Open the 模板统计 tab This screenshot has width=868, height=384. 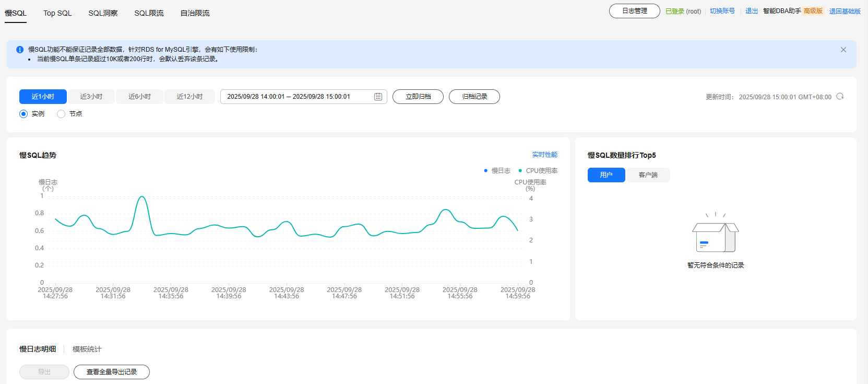point(87,349)
